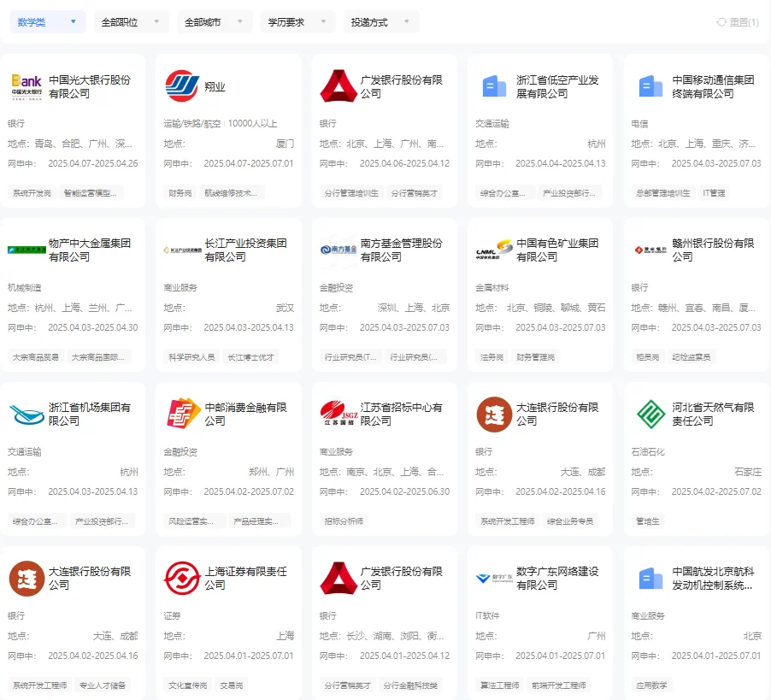Click the 专业人才储备 tag
The image size is (771, 700).
[103, 685]
